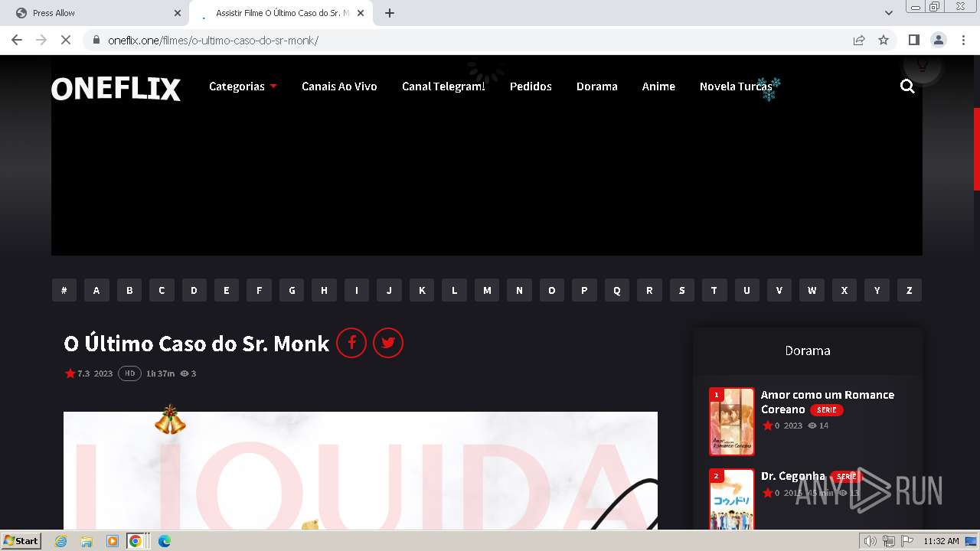Click the LIQUIDA advertisement banner
The width and height of the screenshot is (980, 551).
coord(361,471)
